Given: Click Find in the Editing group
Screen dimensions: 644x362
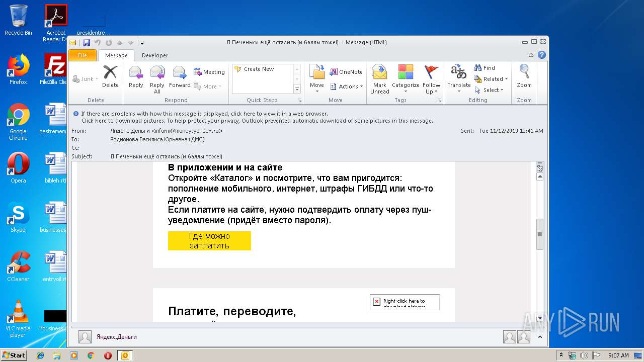Looking at the screenshot, I should 485,68.
